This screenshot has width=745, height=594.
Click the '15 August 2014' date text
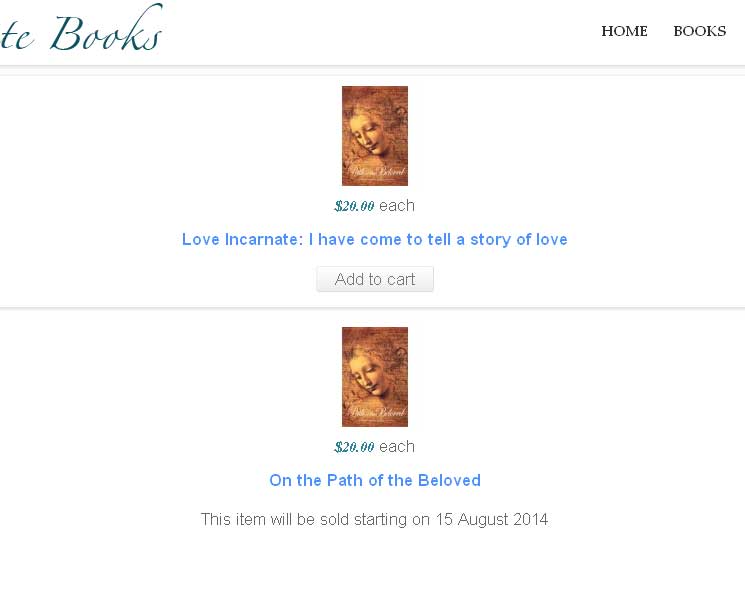(492, 519)
